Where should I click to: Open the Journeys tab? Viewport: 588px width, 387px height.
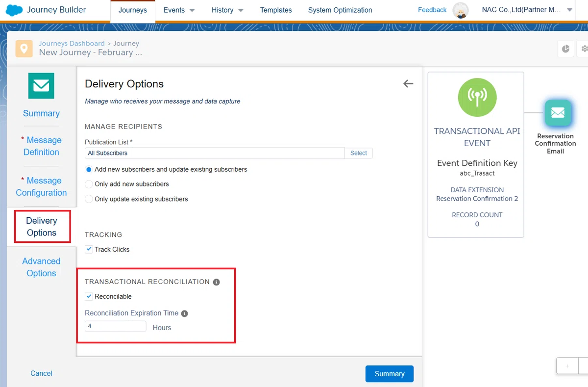click(x=133, y=10)
